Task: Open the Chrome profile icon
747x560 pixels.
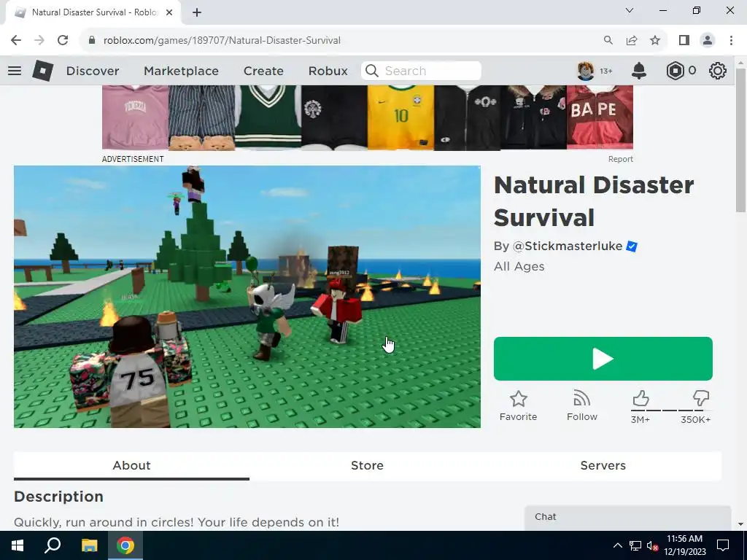Action: coord(708,41)
